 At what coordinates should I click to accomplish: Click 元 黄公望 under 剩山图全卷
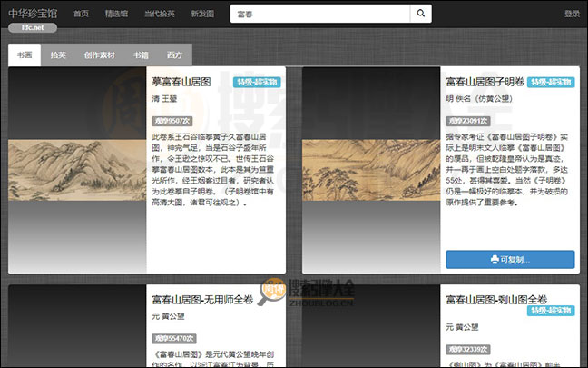[x=462, y=327]
